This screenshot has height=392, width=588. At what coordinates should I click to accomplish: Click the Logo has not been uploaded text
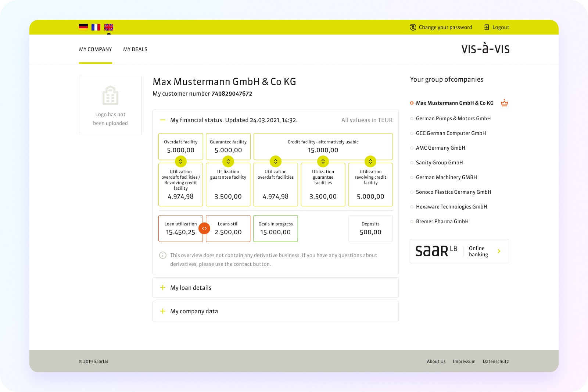[x=110, y=119]
